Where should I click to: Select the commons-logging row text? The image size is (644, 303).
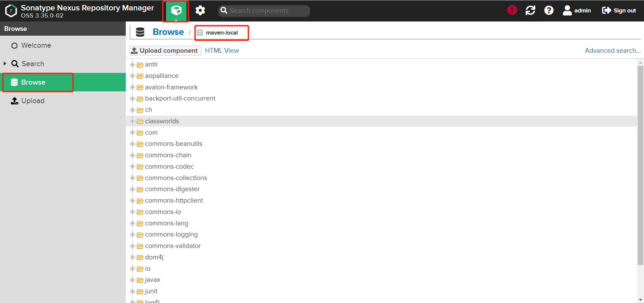171,234
